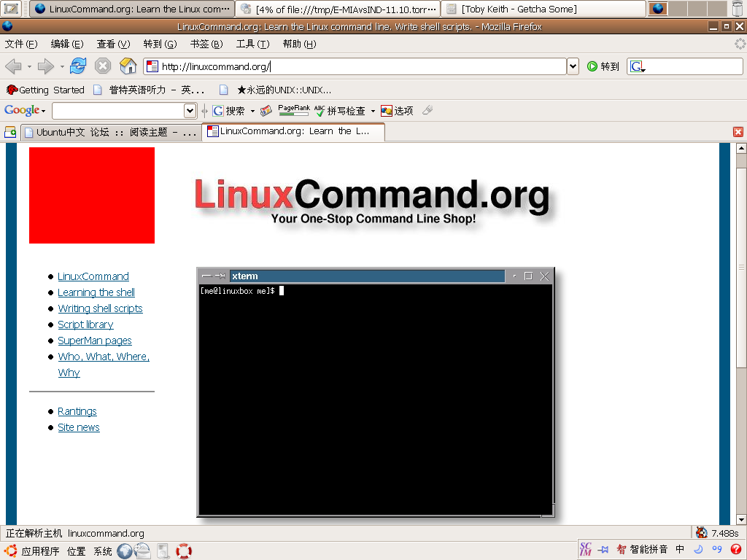Open the 文件 (F) menu

tap(21, 44)
